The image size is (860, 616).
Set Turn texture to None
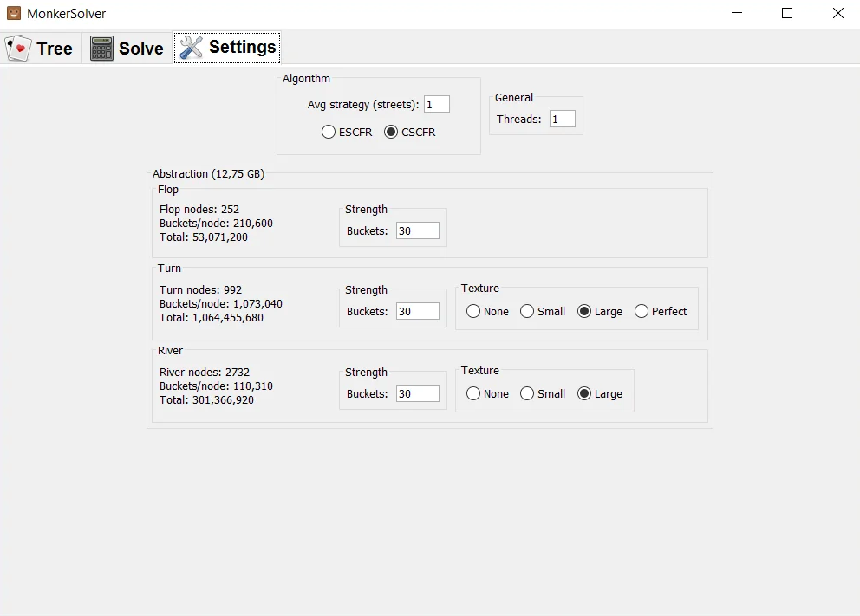point(487,311)
